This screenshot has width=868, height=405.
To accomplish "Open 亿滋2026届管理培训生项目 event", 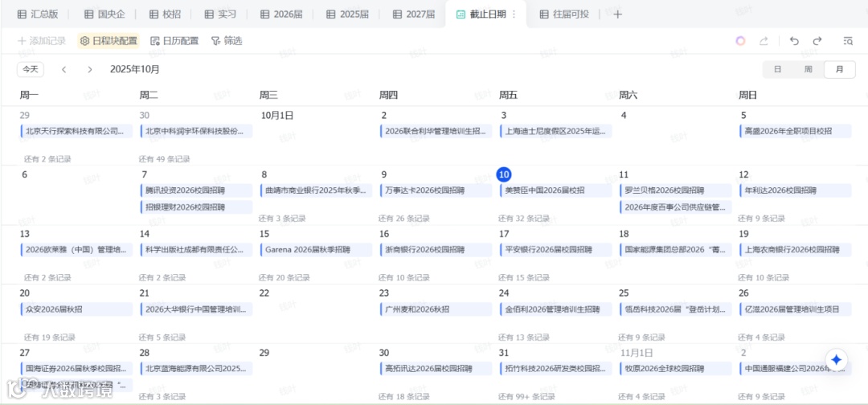I will (796, 309).
